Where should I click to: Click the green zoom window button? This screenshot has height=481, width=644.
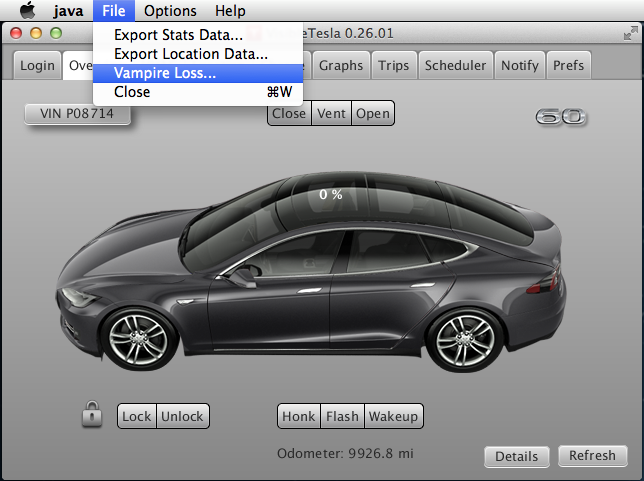click(56, 33)
